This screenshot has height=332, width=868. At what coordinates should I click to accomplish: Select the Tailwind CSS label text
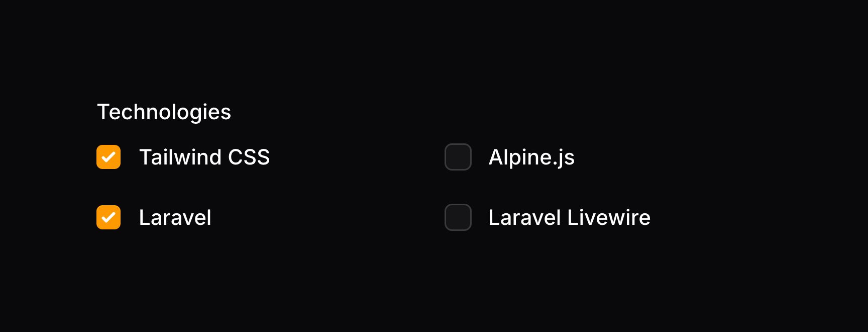coord(204,157)
